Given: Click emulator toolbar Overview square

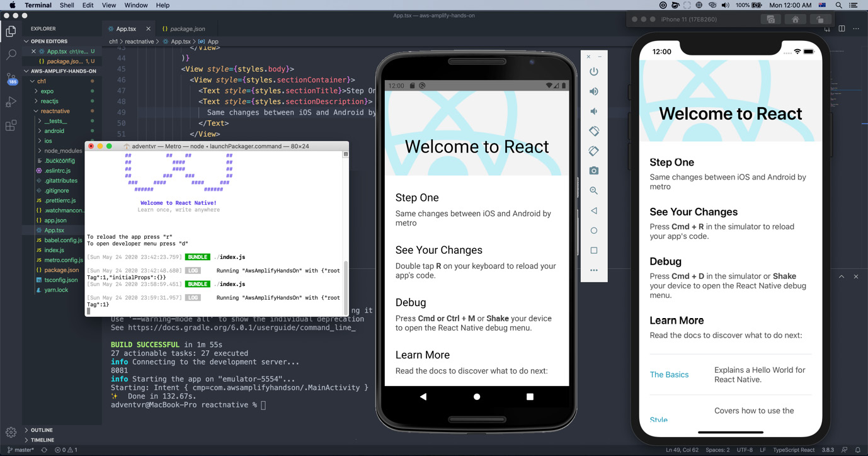Looking at the screenshot, I should 593,251.
